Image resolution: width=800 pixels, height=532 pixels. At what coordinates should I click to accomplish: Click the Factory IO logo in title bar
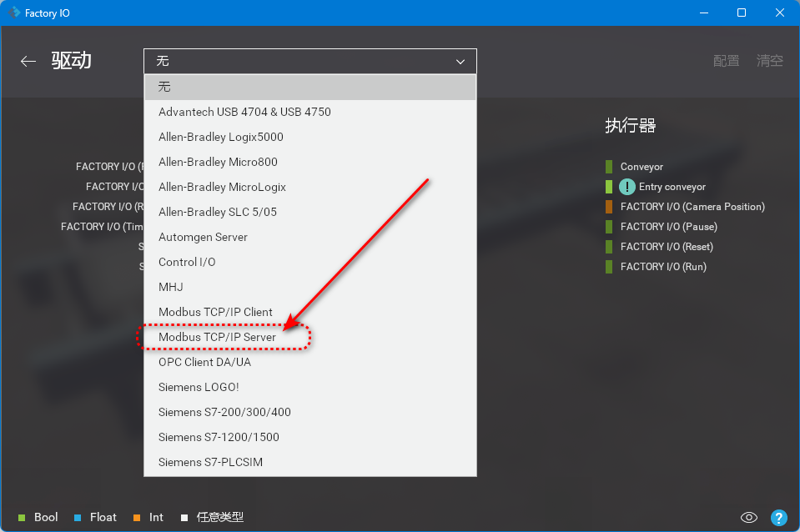14,13
